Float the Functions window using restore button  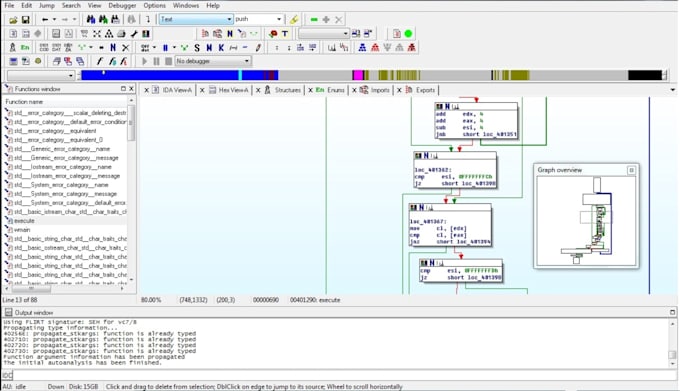point(123,88)
